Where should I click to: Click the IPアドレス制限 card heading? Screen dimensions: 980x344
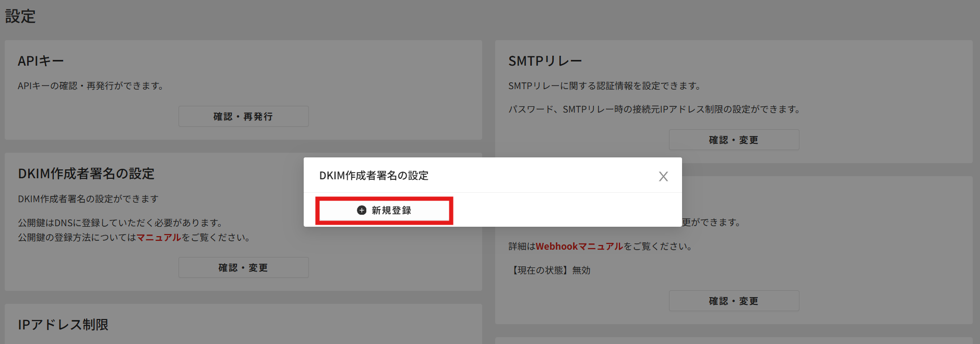tap(63, 325)
